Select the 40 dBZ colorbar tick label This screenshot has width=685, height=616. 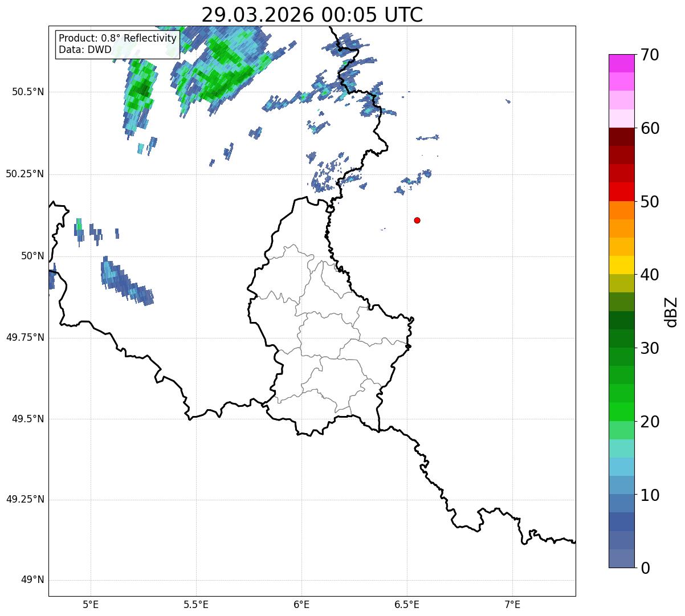coord(650,275)
